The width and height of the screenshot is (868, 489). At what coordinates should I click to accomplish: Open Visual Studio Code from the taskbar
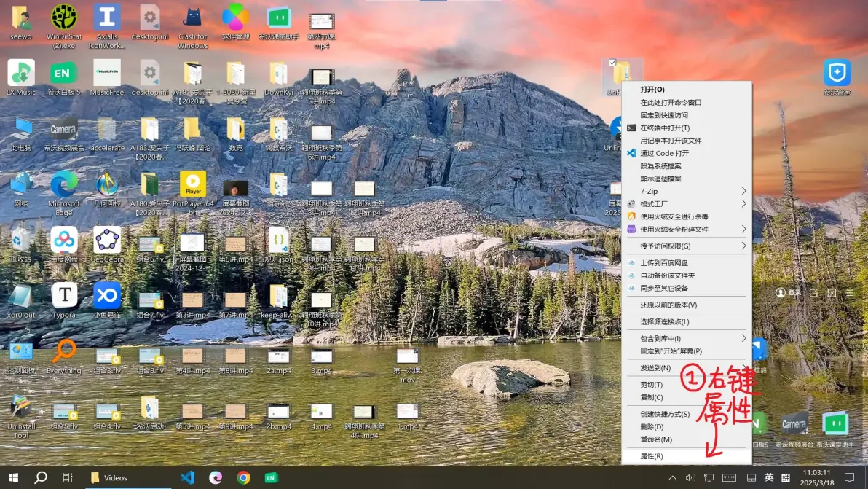pyautogui.click(x=187, y=477)
